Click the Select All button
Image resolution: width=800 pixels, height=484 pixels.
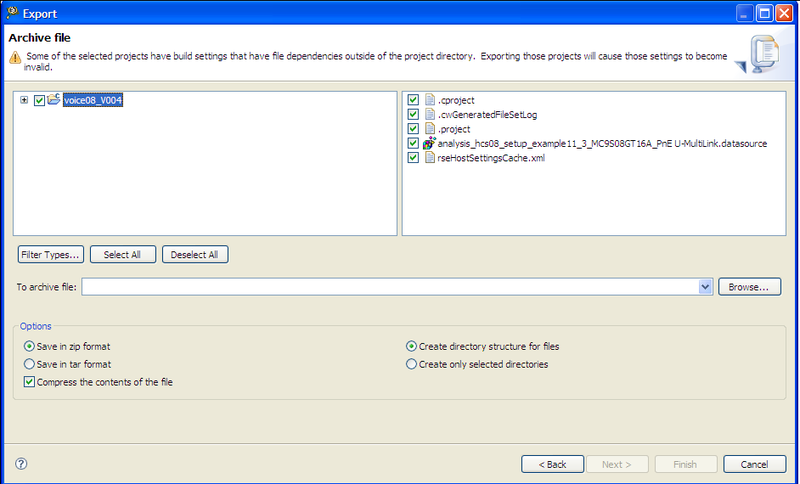pos(123,254)
